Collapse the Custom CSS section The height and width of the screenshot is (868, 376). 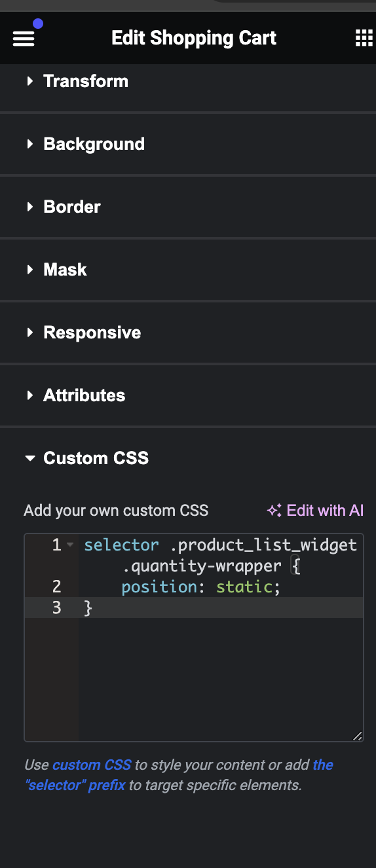click(x=188, y=458)
